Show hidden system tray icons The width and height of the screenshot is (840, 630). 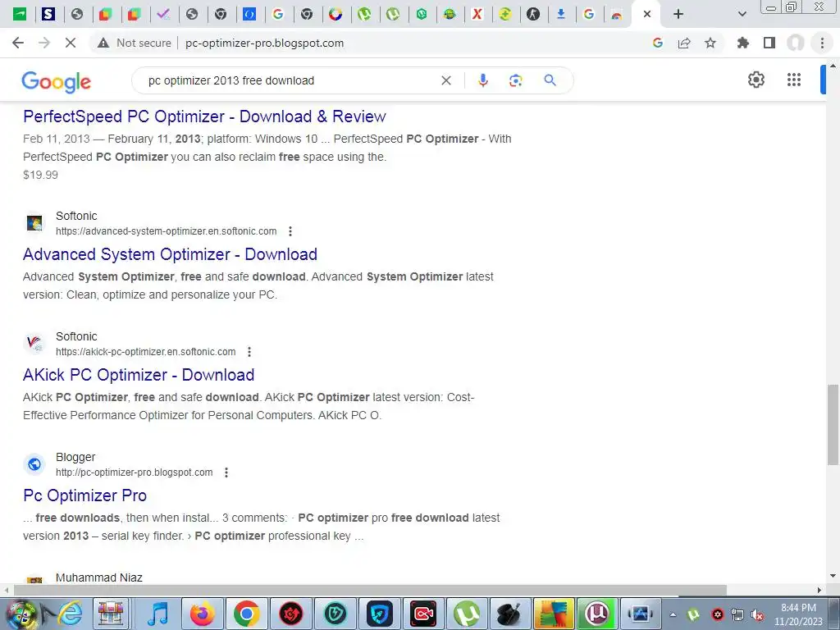(x=673, y=615)
